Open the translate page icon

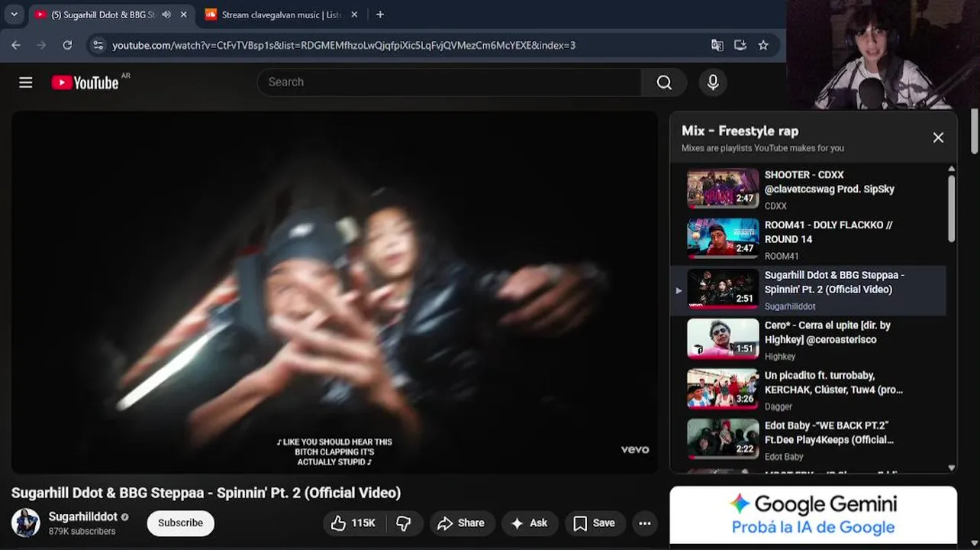tap(717, 45)
